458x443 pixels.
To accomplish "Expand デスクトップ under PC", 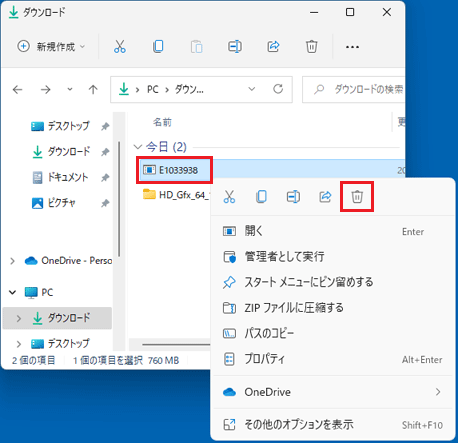I will [x=19, y=344].
